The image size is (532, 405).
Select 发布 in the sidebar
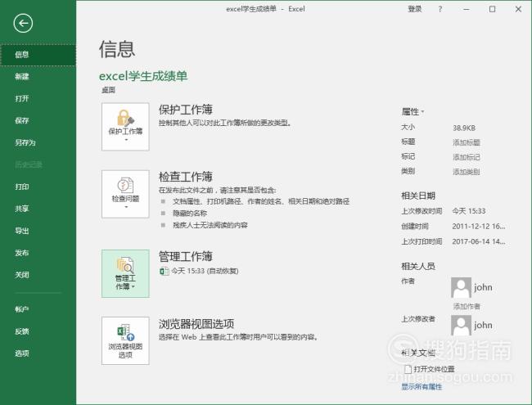click(x=38, y=253)
